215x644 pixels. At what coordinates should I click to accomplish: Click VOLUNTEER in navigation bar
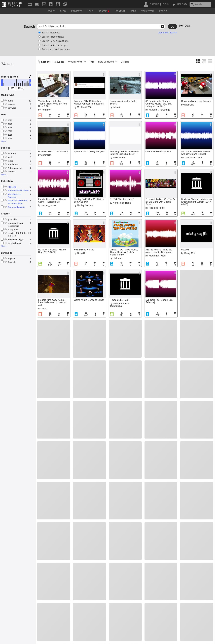click(147, 11)
